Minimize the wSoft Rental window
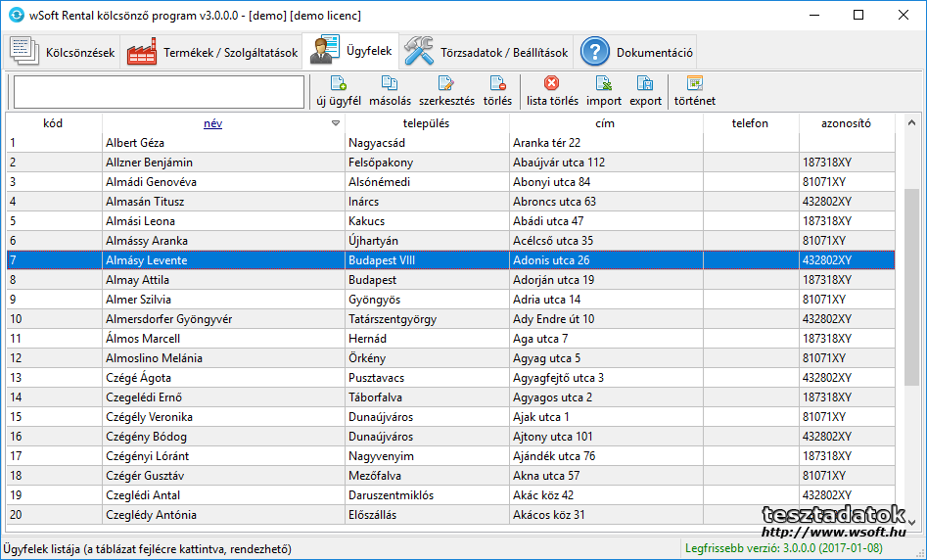 [x=814, y=16]
